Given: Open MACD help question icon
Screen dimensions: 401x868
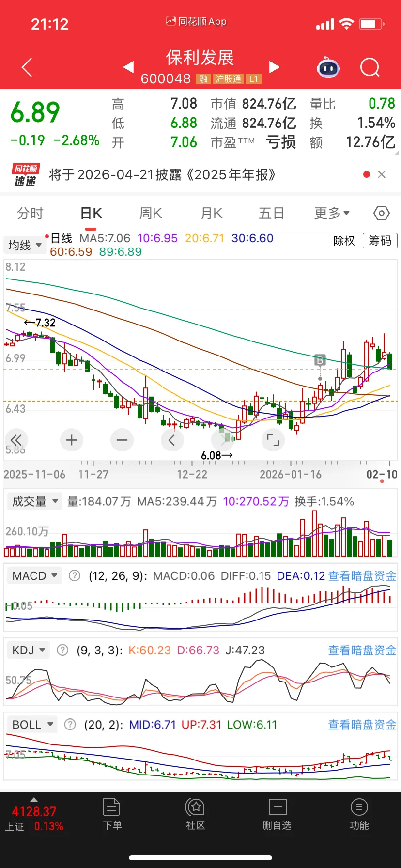Looking at the screenshot, I should [x=74, y=575].
